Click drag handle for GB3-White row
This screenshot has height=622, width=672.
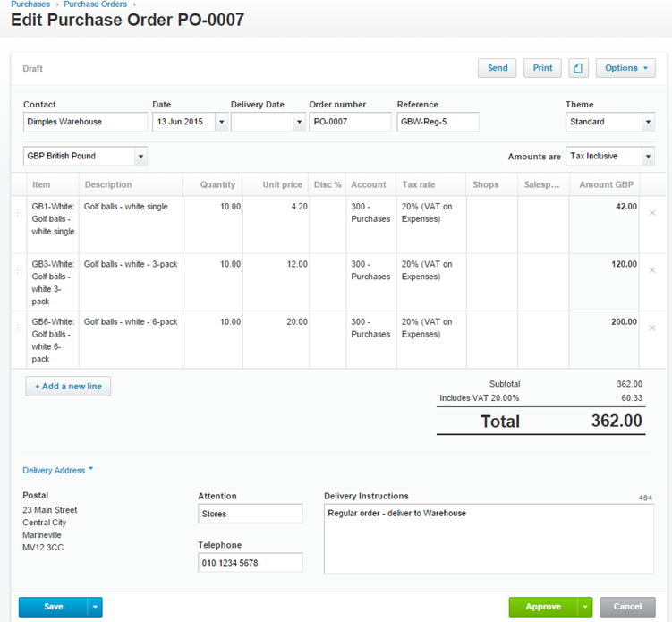pos(20,270)
